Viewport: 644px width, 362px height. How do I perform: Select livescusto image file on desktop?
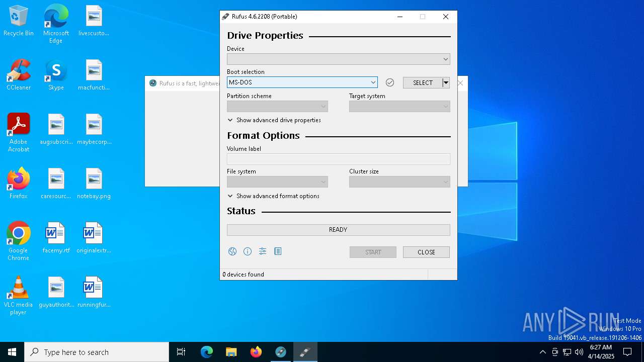(94, 21)
